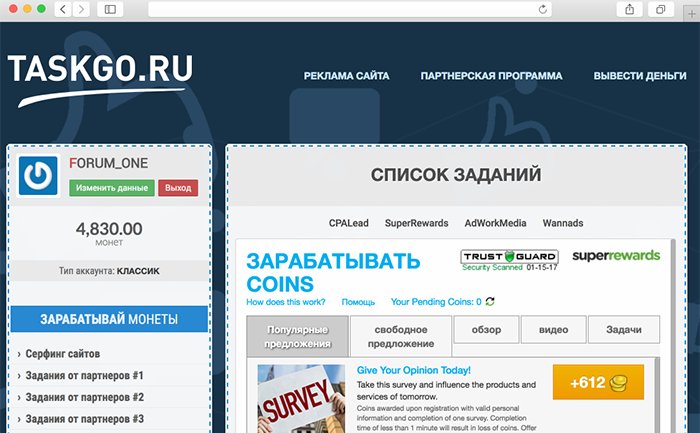Open Задания от партнеров #2
Image resolution: width=700 pixels, height=433 pixels.
(x=84, y=397)
